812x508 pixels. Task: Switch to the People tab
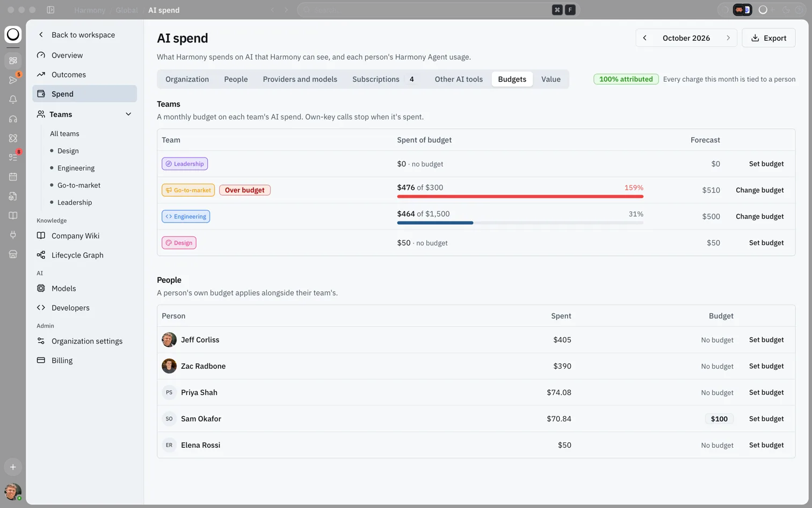pyautogui.click(x=236, y=79)
